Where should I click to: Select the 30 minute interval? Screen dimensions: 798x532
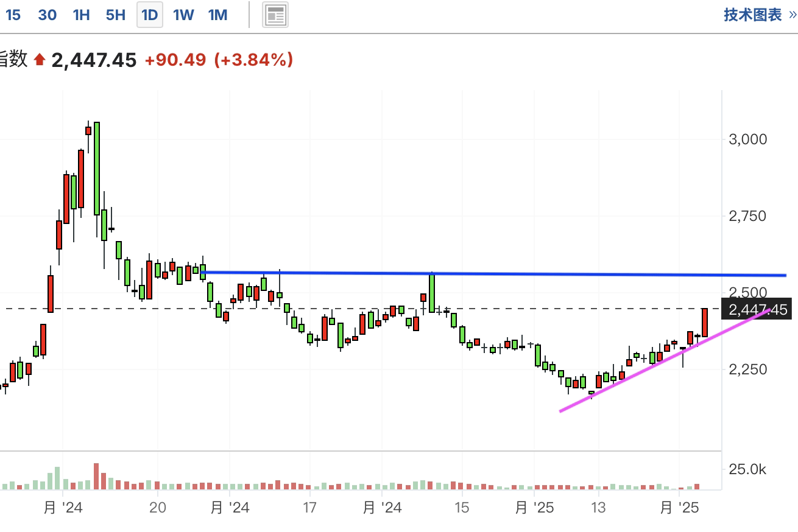click(47, 15)
